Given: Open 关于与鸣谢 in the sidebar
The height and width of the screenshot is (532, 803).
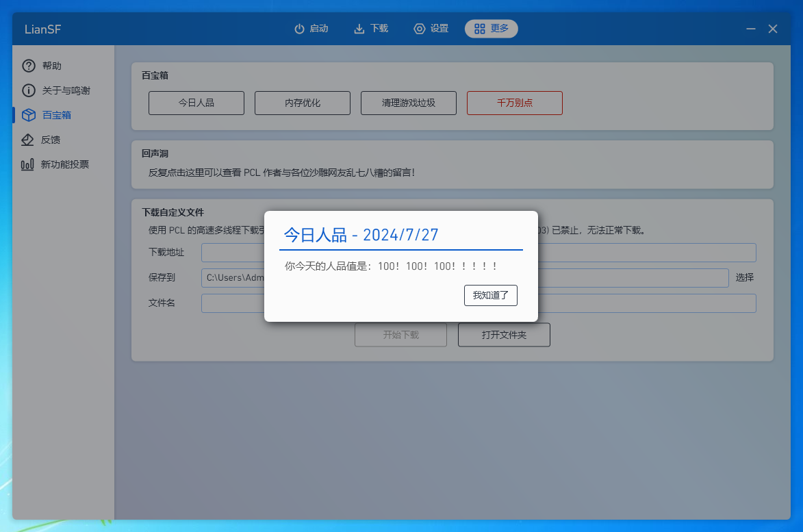Looking at the screenshot, I should pyautogui.click(x=62, y=90).
